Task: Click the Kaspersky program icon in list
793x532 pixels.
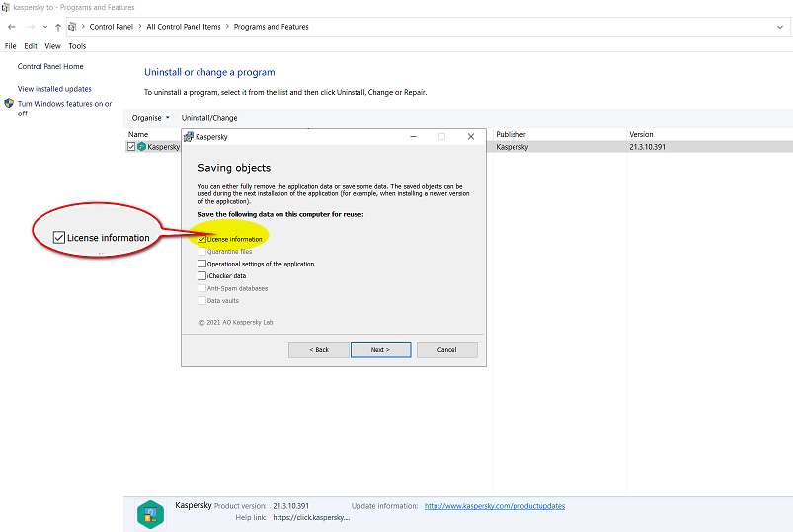Action: point(141,147)
